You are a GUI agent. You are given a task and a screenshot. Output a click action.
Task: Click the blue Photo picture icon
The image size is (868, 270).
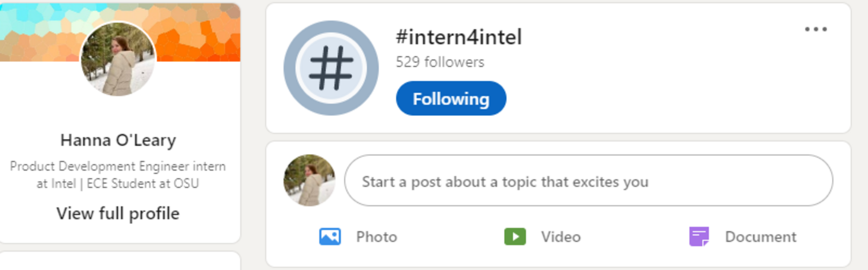330,237
